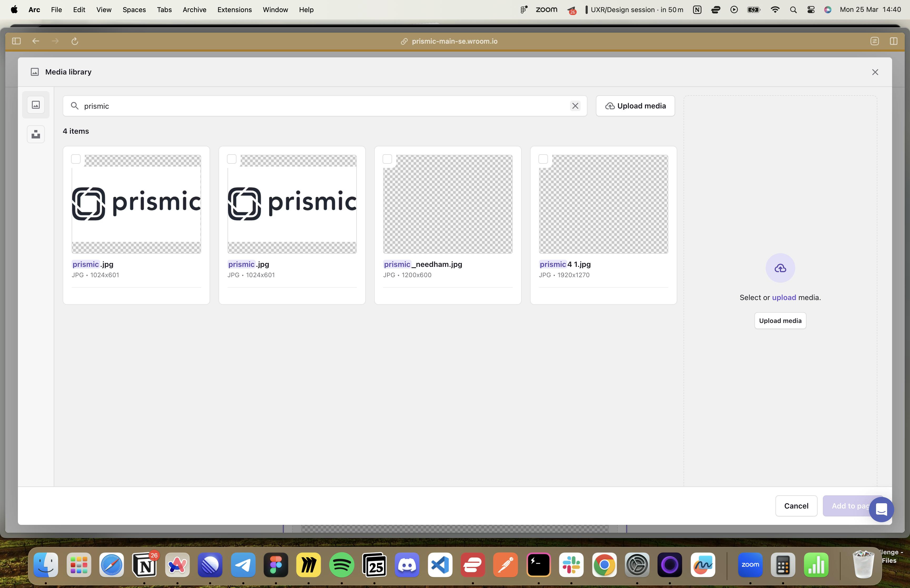
Task: Focus the media search field
Action: click(x=321, y=106)
